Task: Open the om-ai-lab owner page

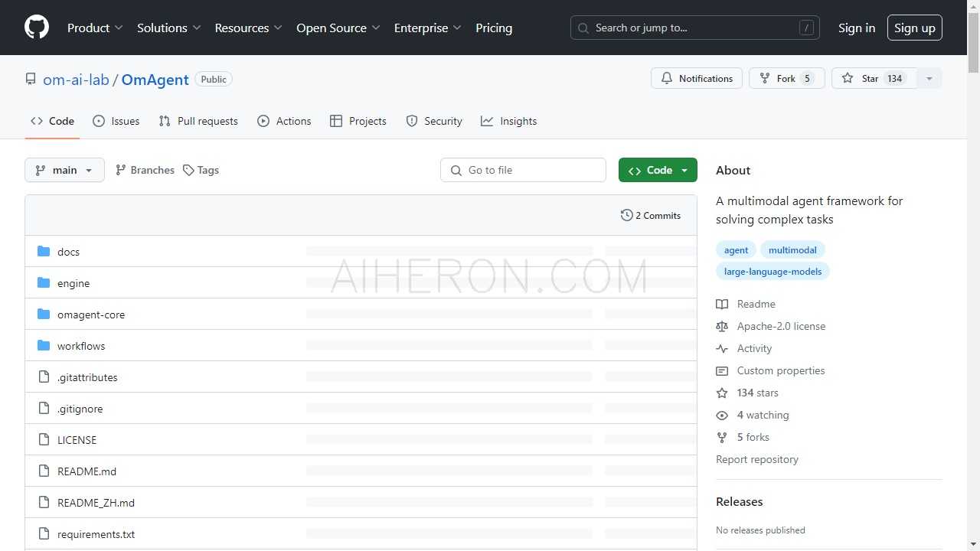Action: [x=76, y=80]
